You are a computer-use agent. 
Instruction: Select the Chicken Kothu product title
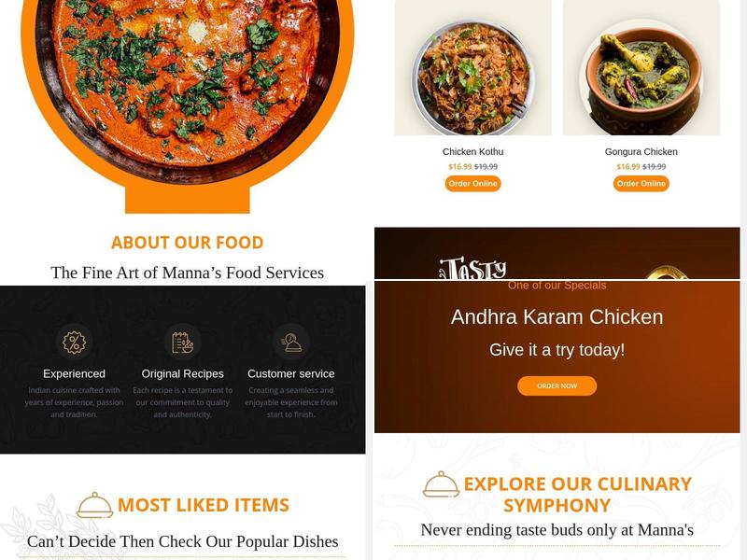tap(472, 151)
